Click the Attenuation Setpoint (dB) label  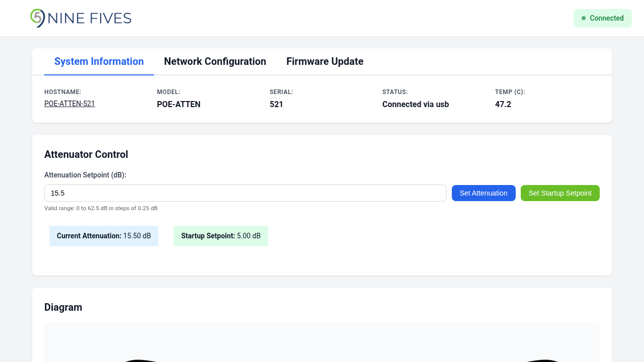(x=85, y=175)
